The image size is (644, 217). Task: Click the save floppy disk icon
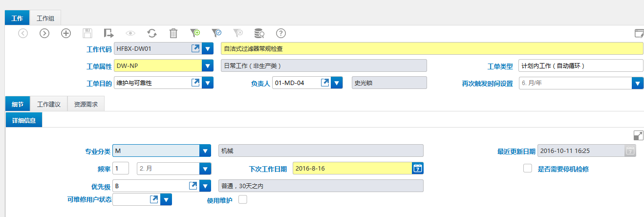click(x=87, y=33)
